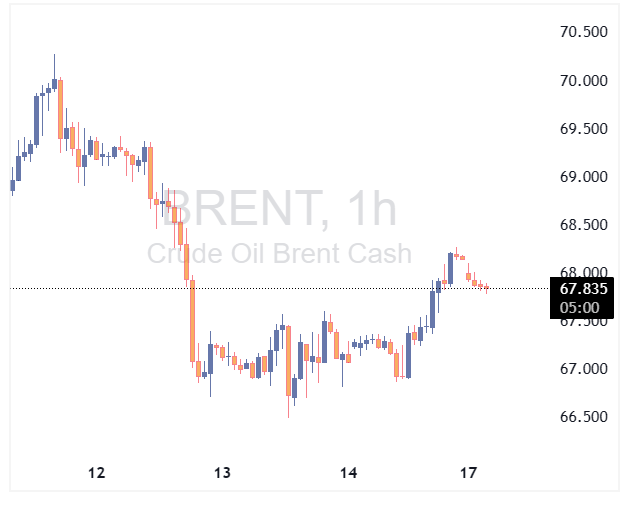629x509 pixels.
Task: Click the current price tag 67.835
Action: 578,289
